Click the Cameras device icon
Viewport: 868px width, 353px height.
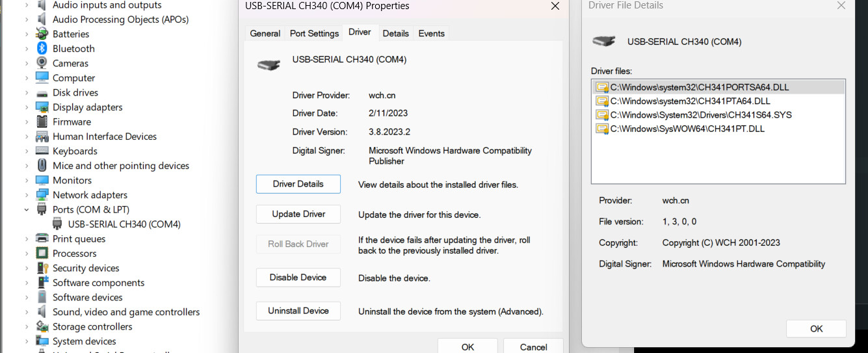[42, 63]
